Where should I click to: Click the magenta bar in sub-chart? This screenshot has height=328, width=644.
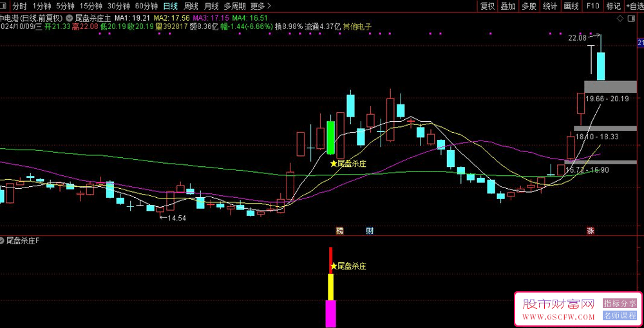(x=330, y=314)
